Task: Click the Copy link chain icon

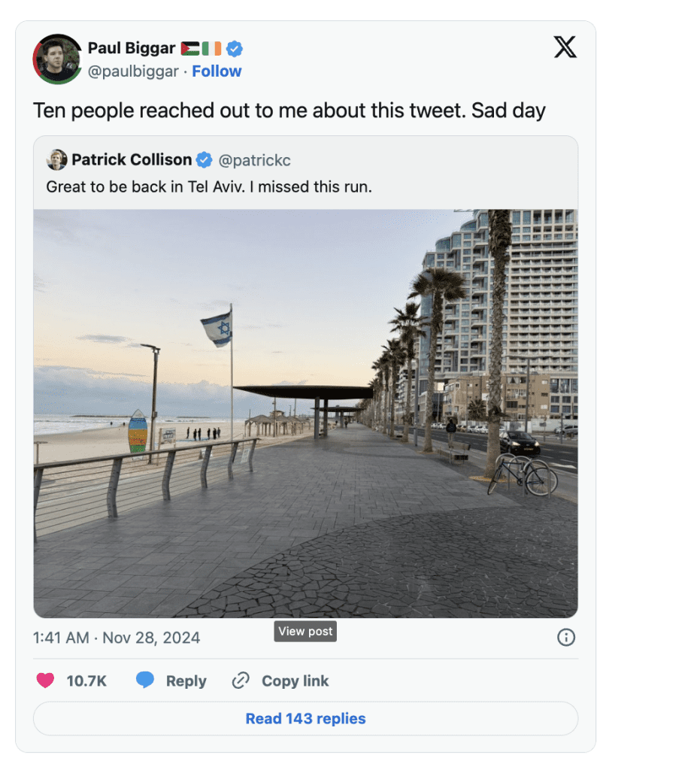Action: pos(241,681)
